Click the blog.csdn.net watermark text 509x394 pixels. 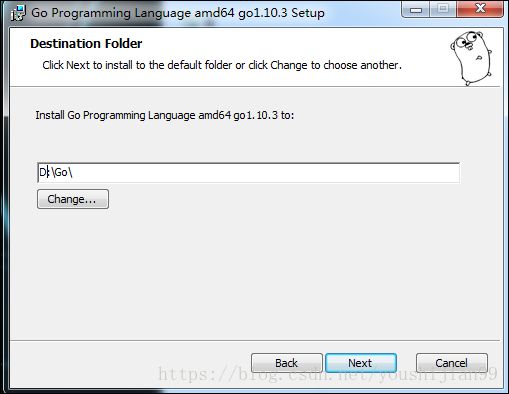(x=328, y=374)
